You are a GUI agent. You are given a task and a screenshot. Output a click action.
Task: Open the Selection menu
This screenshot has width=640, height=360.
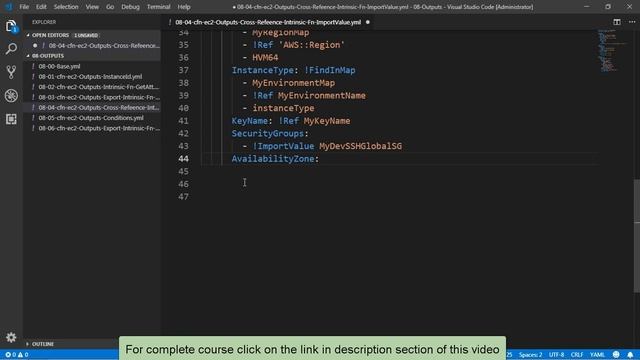pyautogui.click(x=66, y=7)
